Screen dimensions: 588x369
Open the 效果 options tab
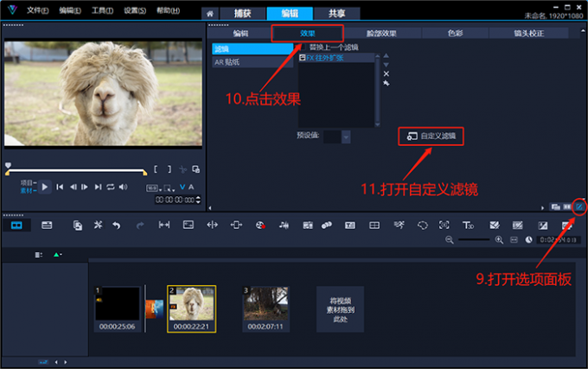coord(308,34)
